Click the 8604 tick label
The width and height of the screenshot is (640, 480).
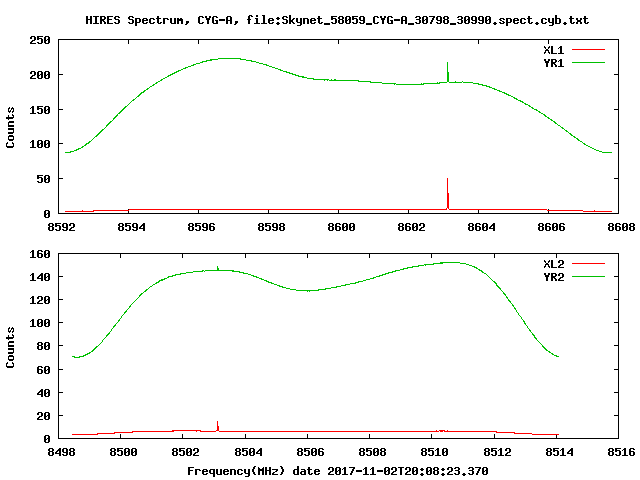481,227
